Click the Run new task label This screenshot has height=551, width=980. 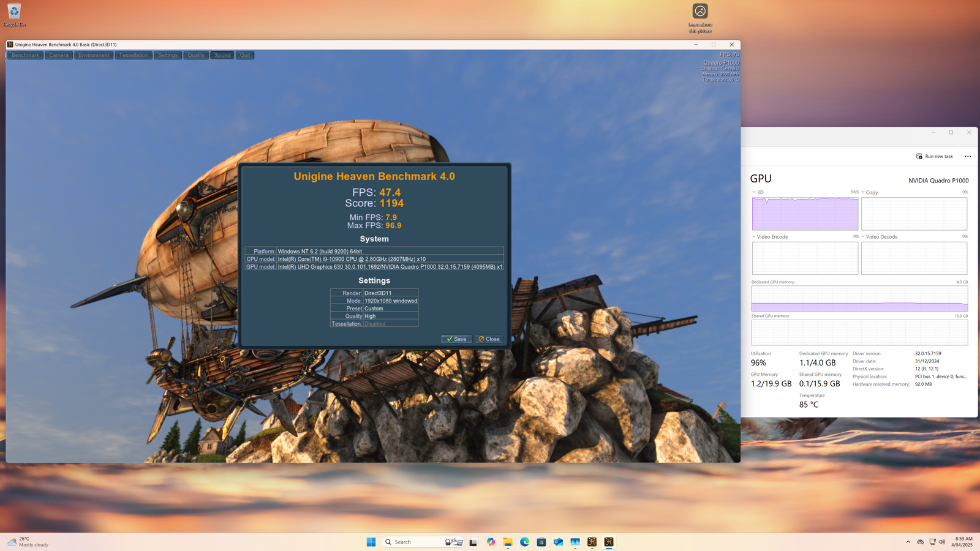pos(939,156)
